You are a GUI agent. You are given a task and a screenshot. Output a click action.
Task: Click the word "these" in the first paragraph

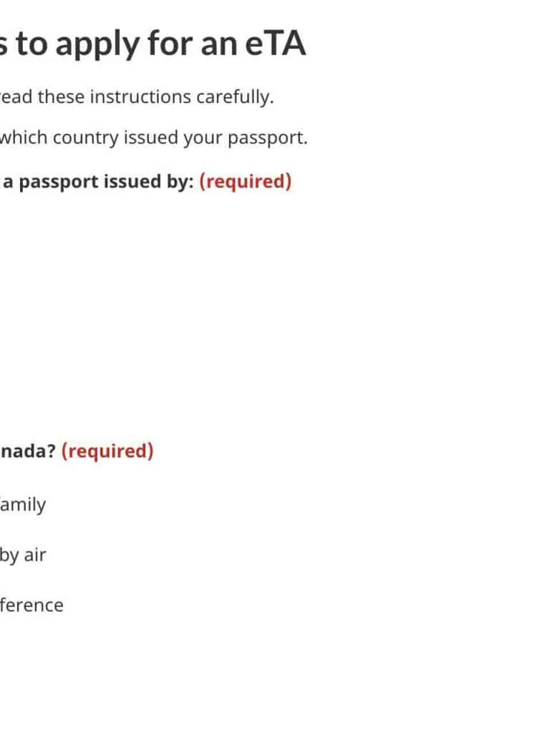61,97
